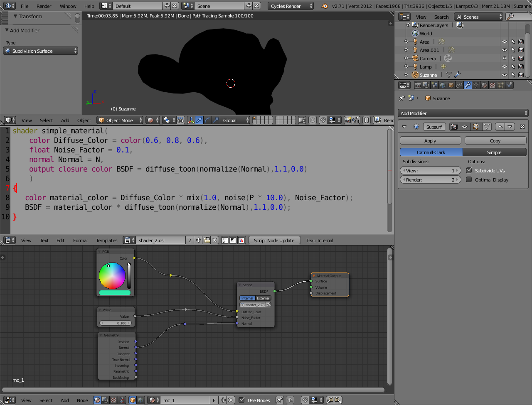
Task: Toggle Subsurf modifier viewport visibility
Action: pyautogui.click(x=465, y=127)
